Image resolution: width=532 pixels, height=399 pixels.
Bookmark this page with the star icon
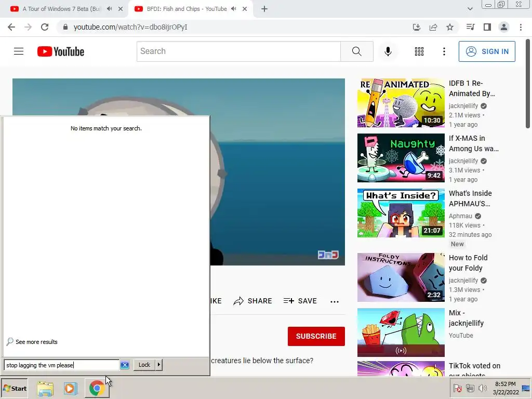tap(450, 27)
